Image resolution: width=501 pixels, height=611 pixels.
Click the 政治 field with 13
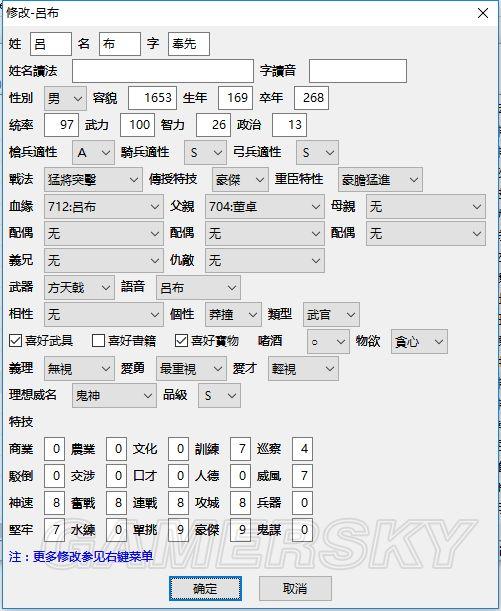pyautogui.click(x=289, y=125)
